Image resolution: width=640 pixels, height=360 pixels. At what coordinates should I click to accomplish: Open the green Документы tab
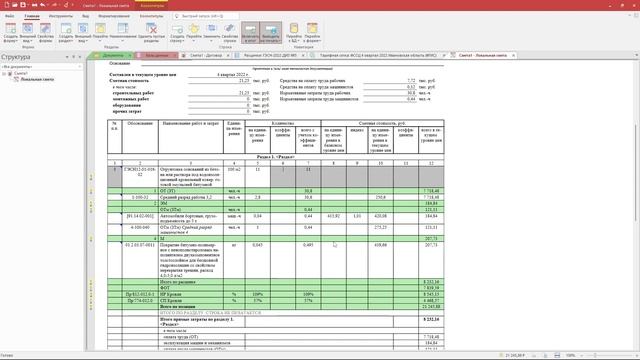click(x=113, y=55)
